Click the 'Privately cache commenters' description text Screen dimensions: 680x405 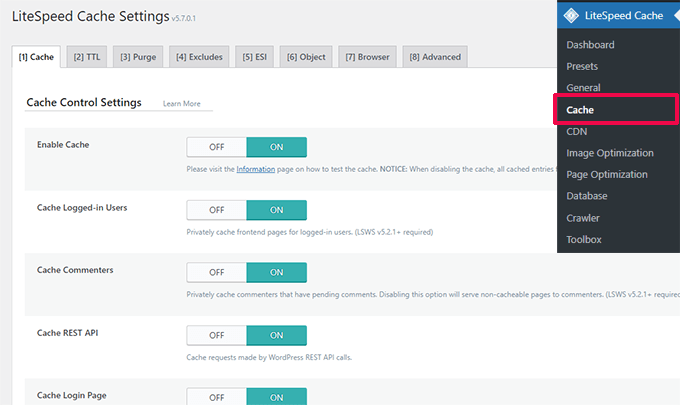tap(433, 294)
